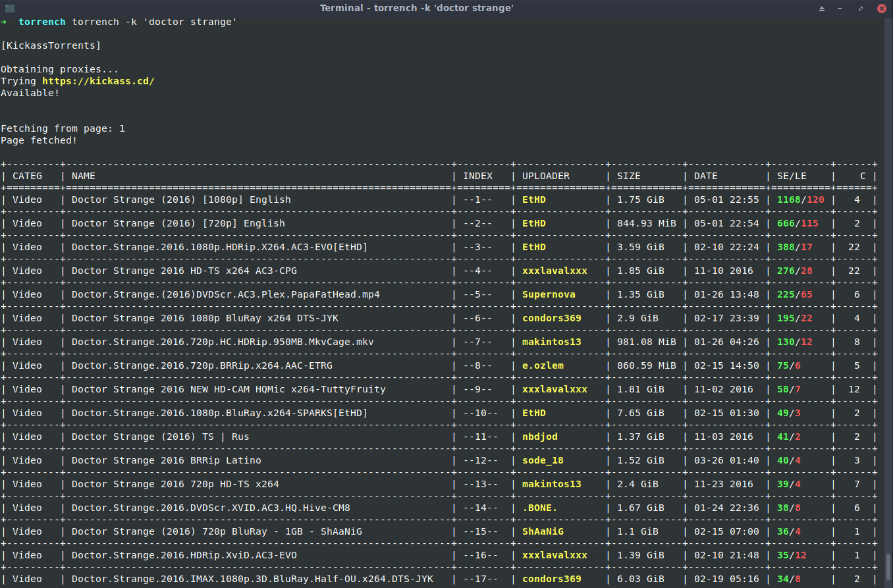This screenshot has width=893, height=588.
Task: Click size '844.93 MiB'
Action: click(x=647, y=223)
